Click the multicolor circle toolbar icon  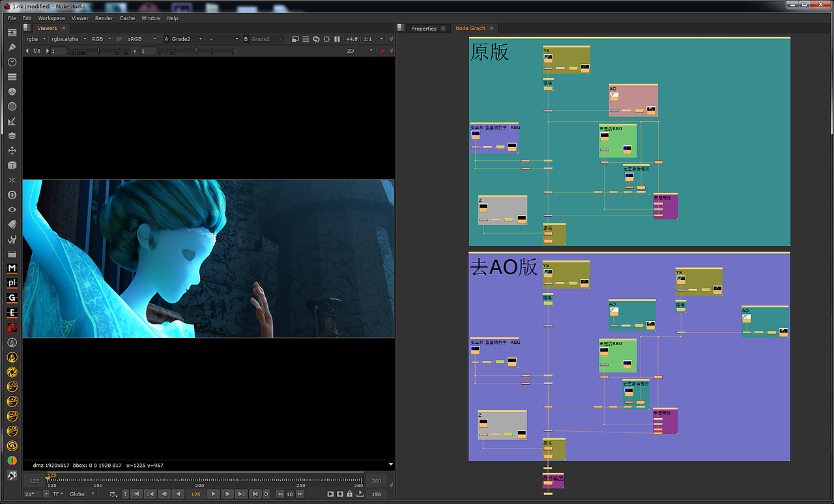[12, 460]
